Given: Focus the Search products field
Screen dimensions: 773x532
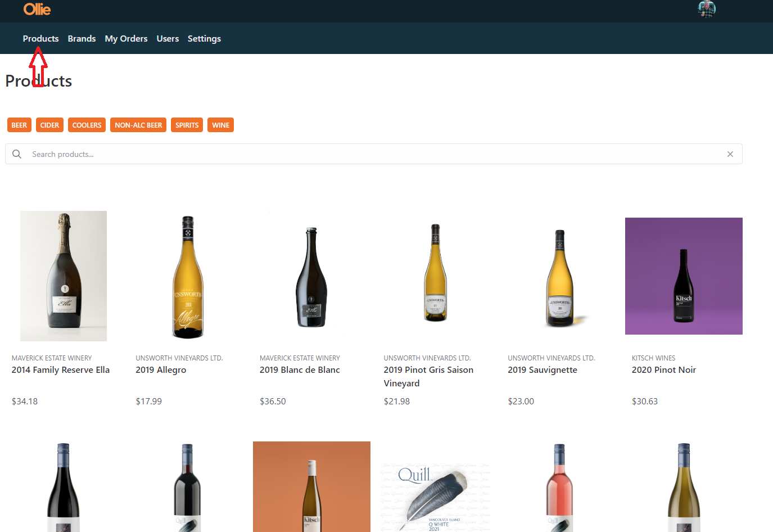Looking at the screenshot, I should tap(374, 154).
